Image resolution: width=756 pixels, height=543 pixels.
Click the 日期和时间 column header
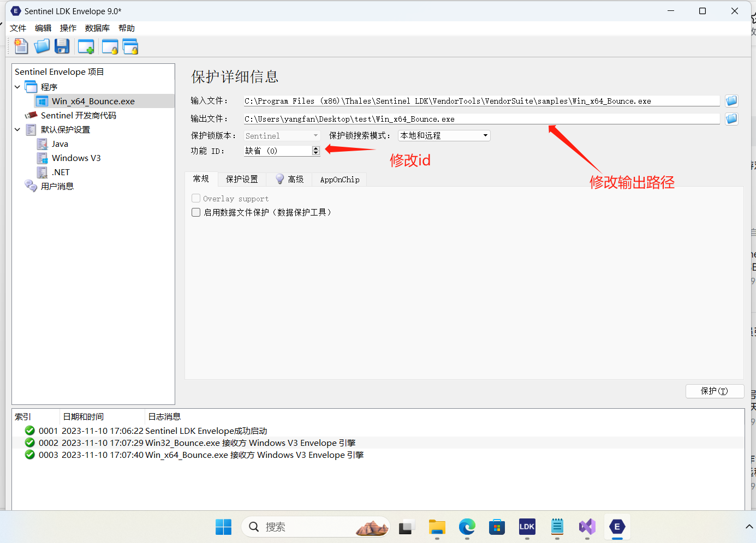(x=102, y=416)
